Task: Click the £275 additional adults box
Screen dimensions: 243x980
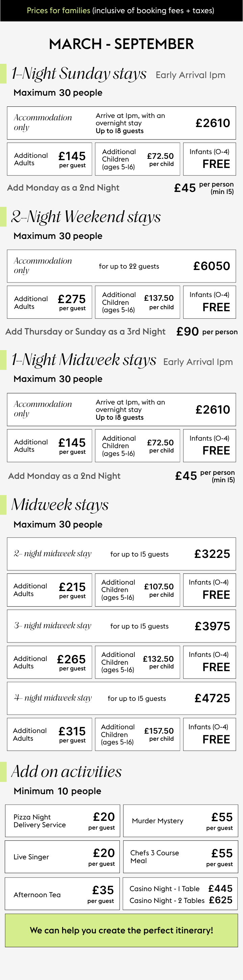Action: (x=49, y=302)
